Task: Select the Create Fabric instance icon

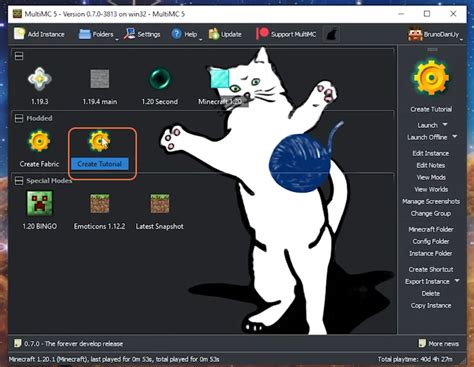Action: point(40,141)
